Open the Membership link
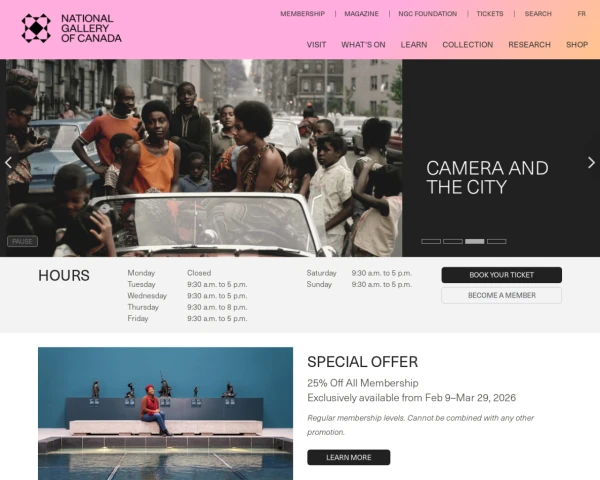Image resolution: width=600 pixels, height=480 pixels. [302, 14]
